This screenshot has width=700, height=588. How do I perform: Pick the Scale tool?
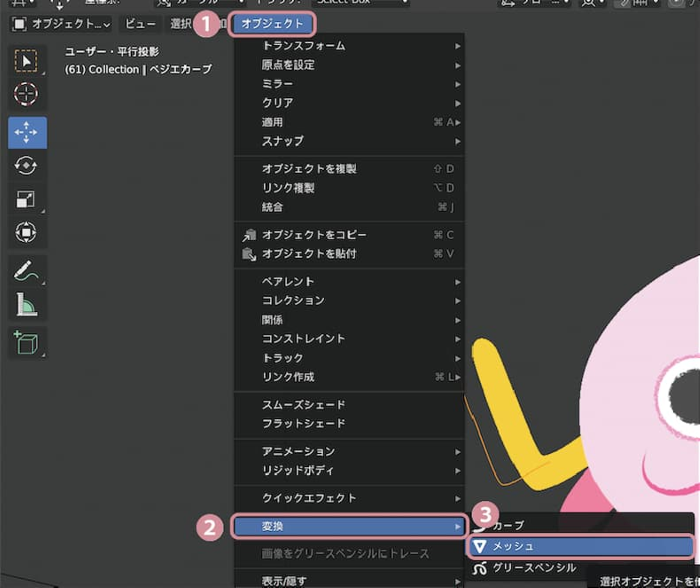26,199
